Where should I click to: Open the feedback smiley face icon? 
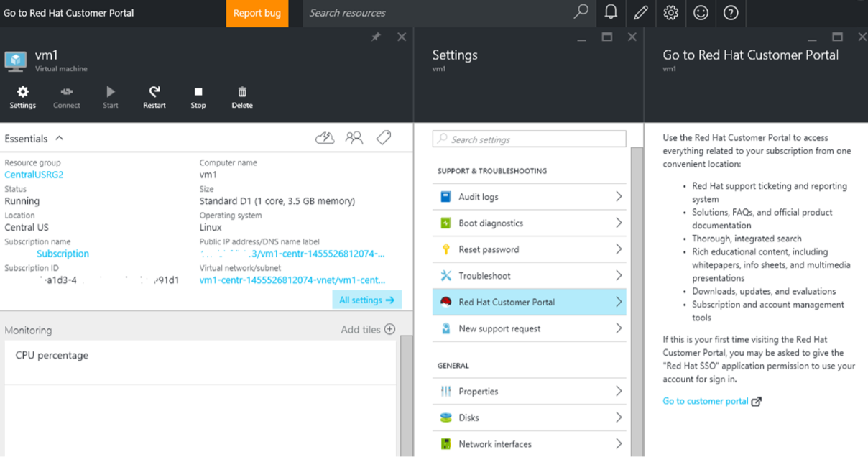(701, 12)
